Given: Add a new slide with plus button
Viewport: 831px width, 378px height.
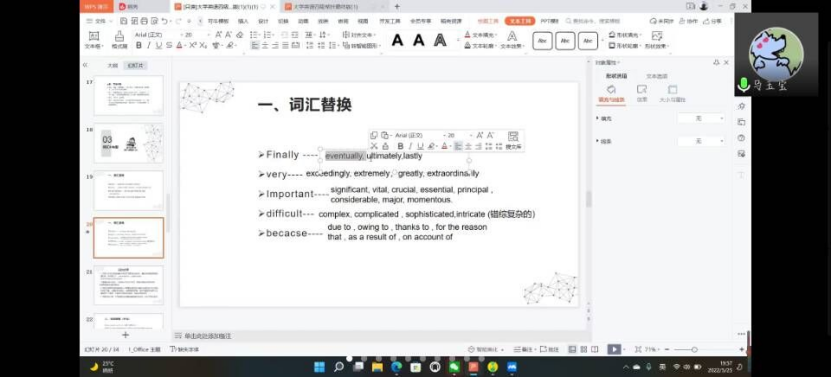Looking at the screenshot, I should click(126, 335).
